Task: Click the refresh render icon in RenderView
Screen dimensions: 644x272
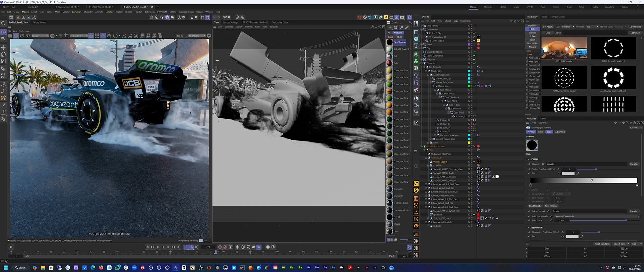Action: coord(22,36)
